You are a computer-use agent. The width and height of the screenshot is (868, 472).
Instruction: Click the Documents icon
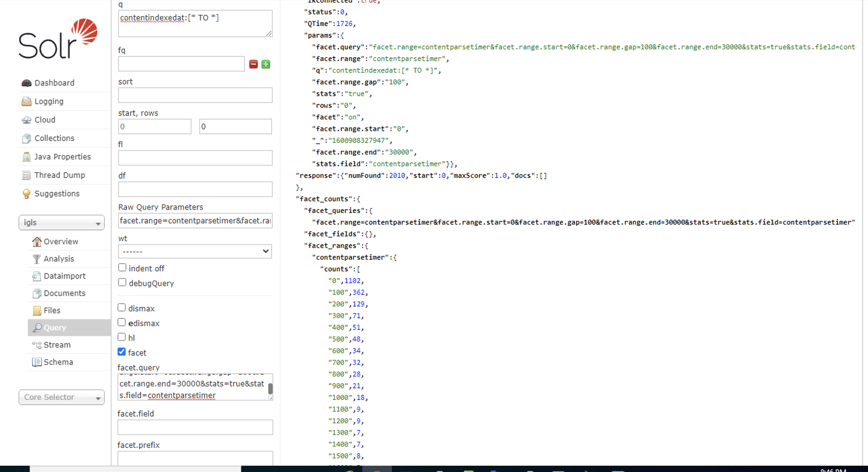pos(36,293)
